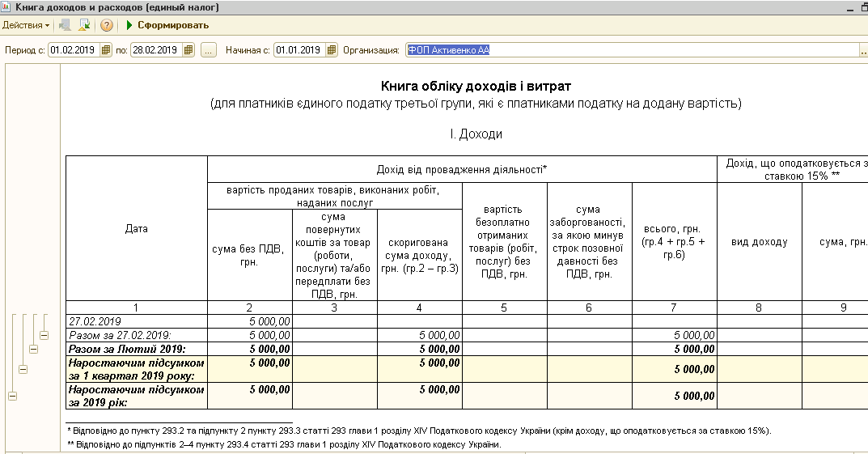868x454 pixels.
Task: Click the по date field 28.02.2019
Action: (157, 50)
